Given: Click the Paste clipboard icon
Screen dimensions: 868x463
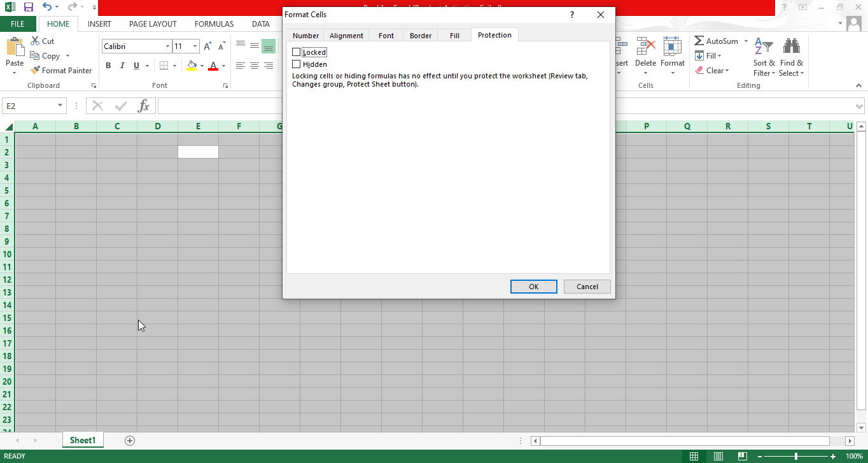Looking at the screenshot, I should click(15, 48).
